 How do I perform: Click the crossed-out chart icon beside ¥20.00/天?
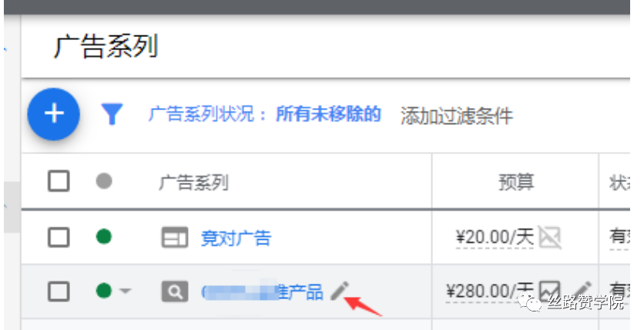[x=549, y=237]
